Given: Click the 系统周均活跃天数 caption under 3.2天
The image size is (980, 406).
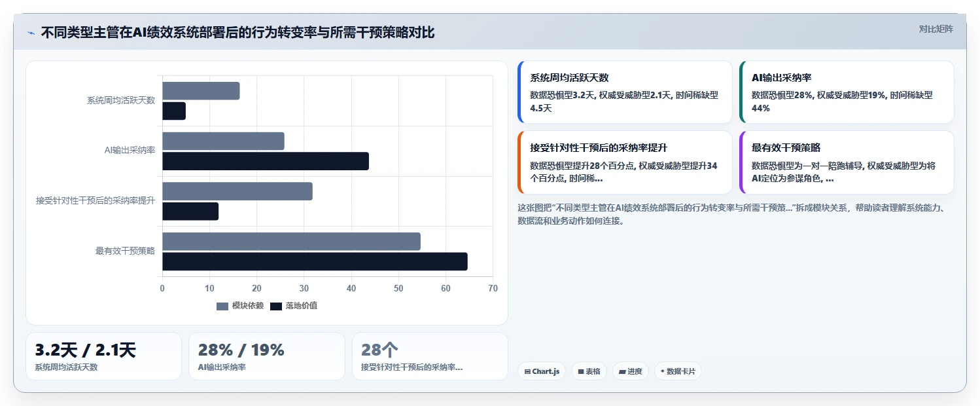Looking at the screenshot, I should tap(66, 367).
